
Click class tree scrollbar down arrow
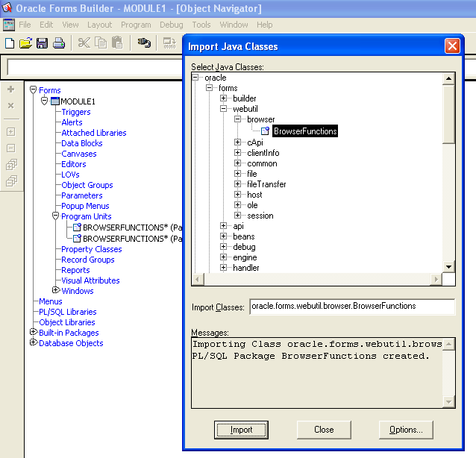click(x=448, y=267)
